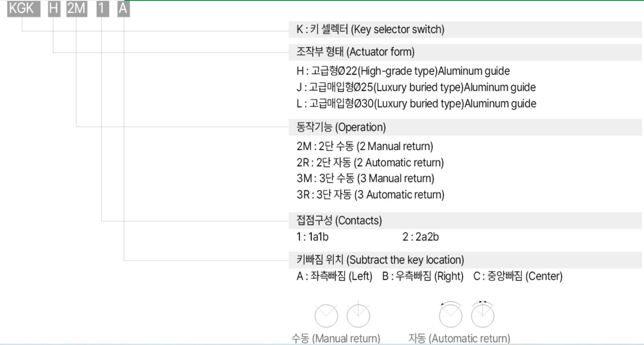The image size is (644, 345).
Task: Select the 1 contacts code box
Action: [x=102, y=9]
